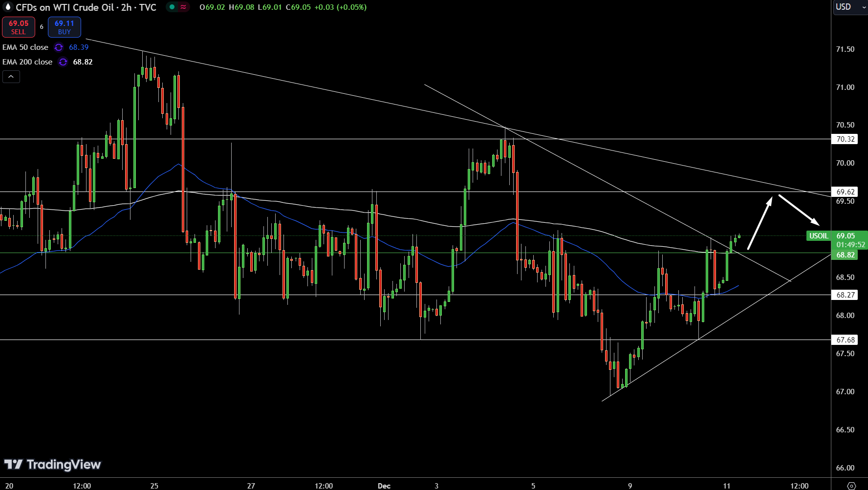
Task: Click the 71.50 price scale label
Action: (x=845, y=49)
